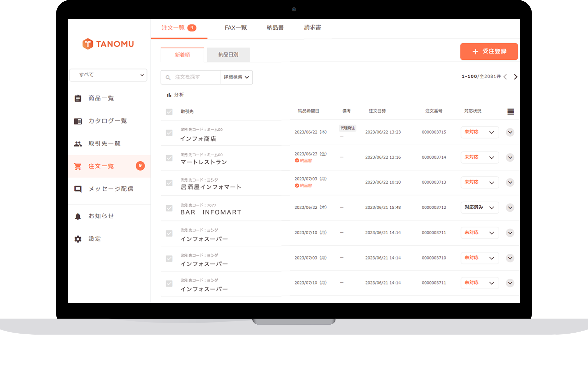The image size is (588, 366).
Task: Click the TANOMU logo
Action: [108, 44]
